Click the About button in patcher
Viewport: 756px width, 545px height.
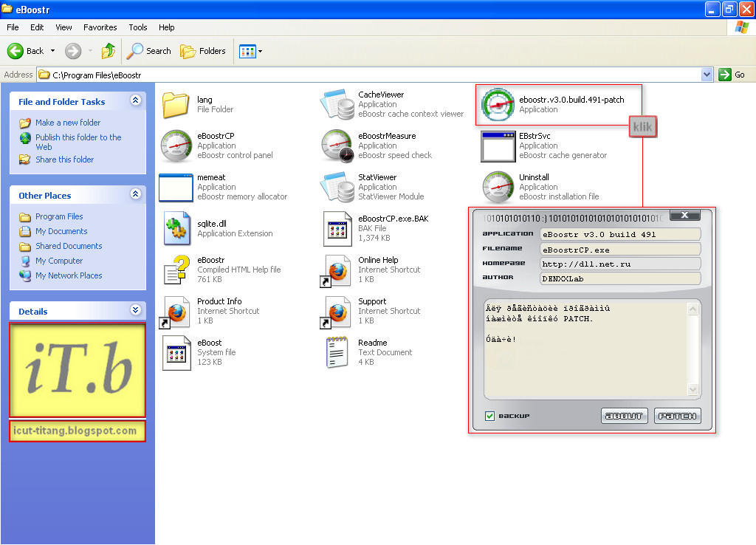(625, 416)
